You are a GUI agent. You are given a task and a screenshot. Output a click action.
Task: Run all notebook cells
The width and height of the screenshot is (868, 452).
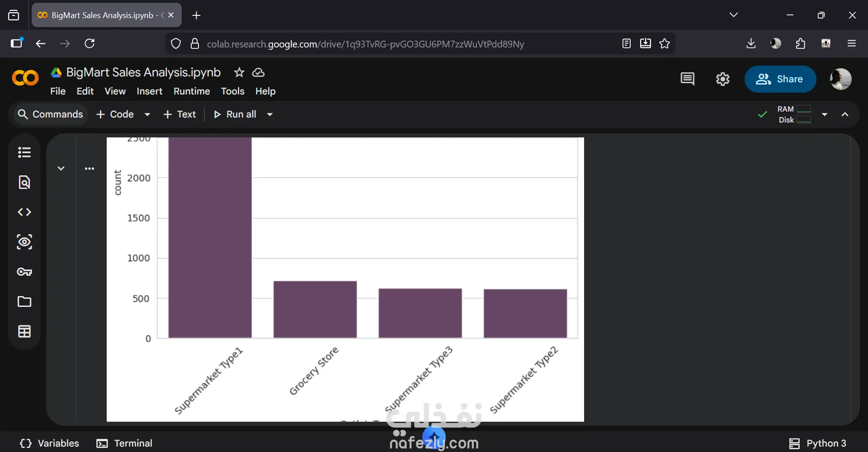pos(235,114)
